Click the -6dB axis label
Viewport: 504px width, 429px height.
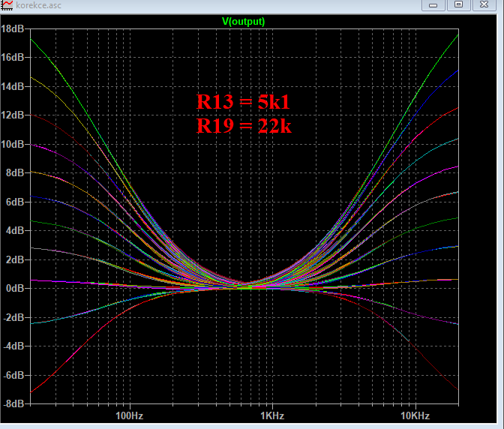point(13,375)
